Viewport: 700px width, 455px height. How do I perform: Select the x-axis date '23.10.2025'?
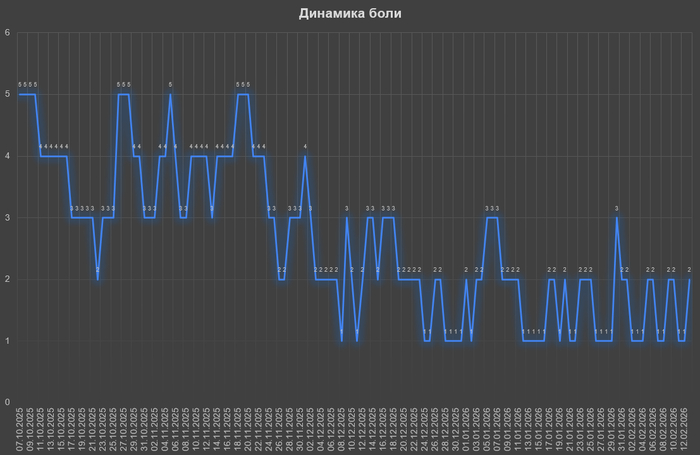(103, 430)
